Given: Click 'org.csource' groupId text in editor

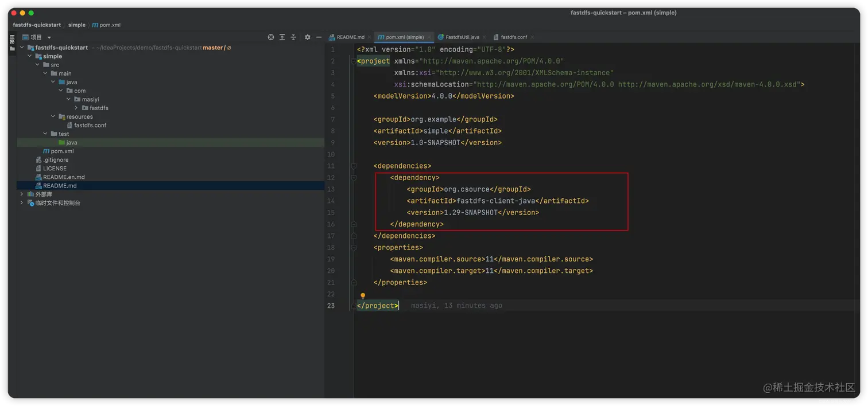Looking at the screenshot, I should [467, 189].
